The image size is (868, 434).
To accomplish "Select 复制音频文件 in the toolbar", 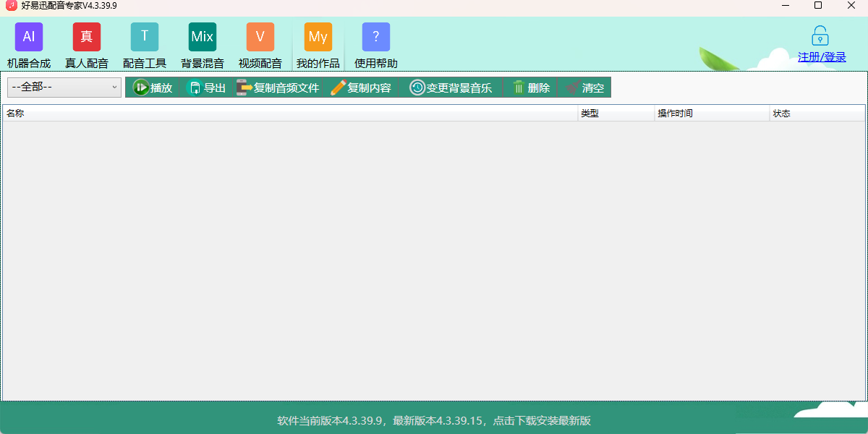I will 278,88.
